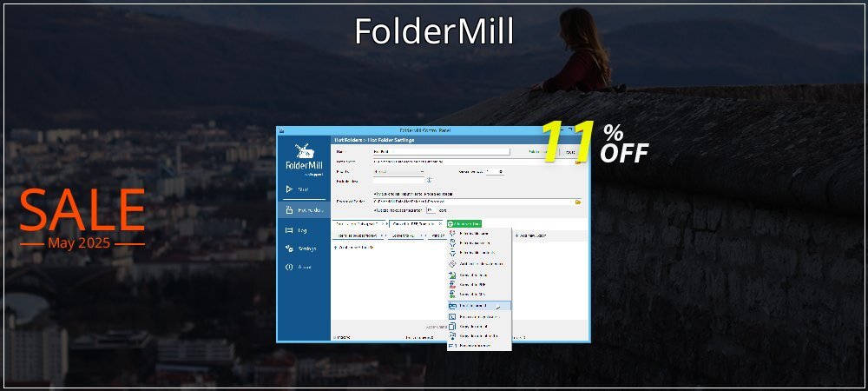
Task: Open Settings with the gears icon
Action: pos(289,249)
